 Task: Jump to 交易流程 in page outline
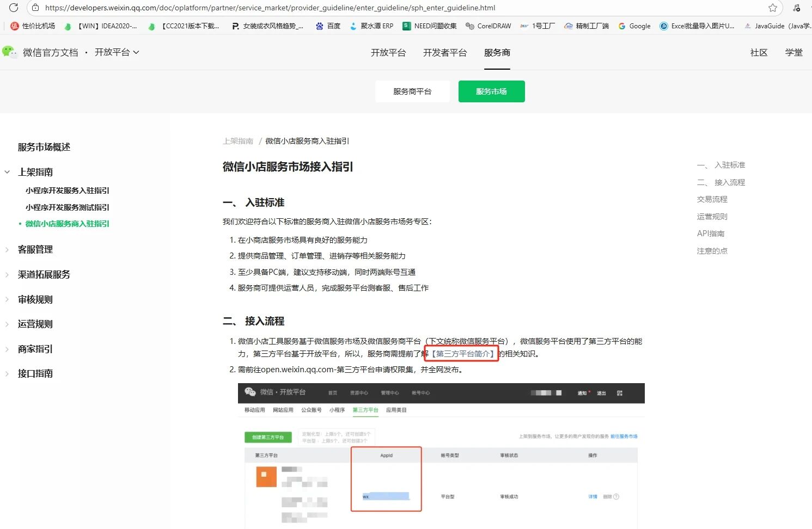coord(712,199)
